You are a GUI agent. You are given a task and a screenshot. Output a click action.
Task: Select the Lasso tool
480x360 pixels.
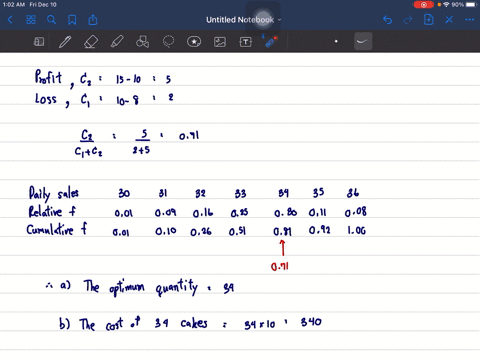[x=168, y=42]
